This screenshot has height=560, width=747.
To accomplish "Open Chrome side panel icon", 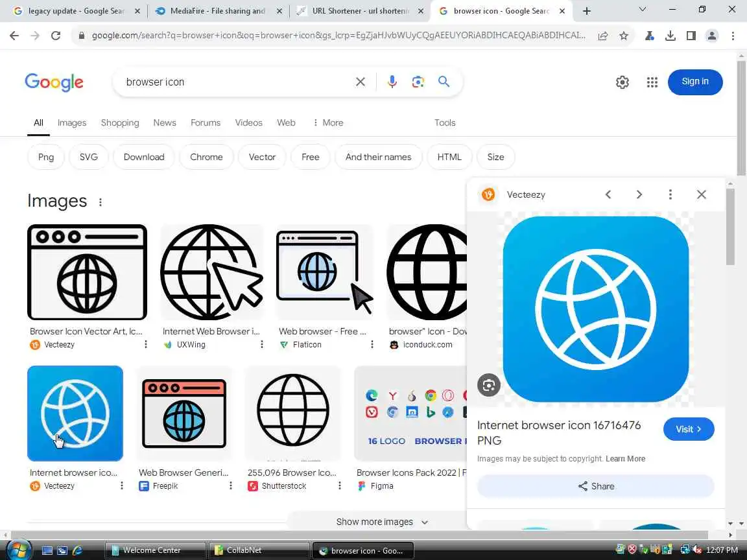I will 691,36.
